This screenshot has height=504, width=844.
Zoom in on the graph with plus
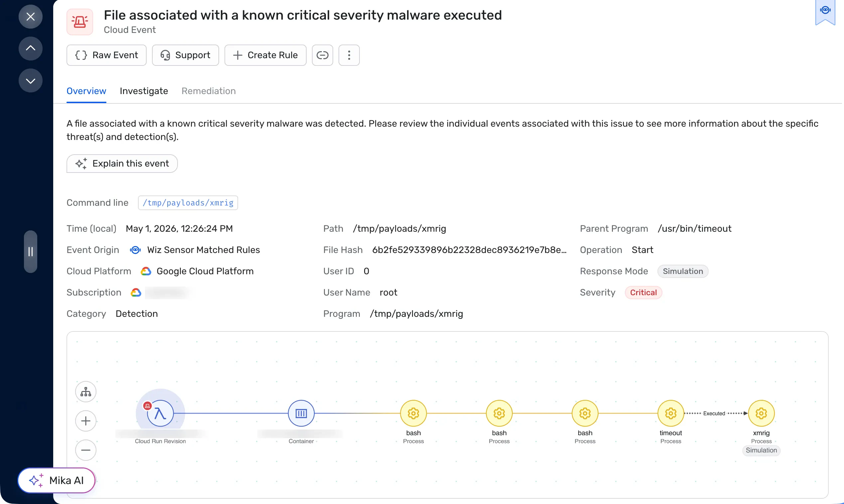85,421
